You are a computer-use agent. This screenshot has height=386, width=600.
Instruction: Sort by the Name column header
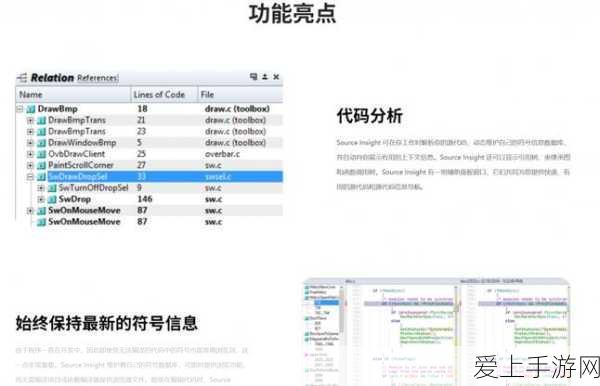[x=73, y=94]
